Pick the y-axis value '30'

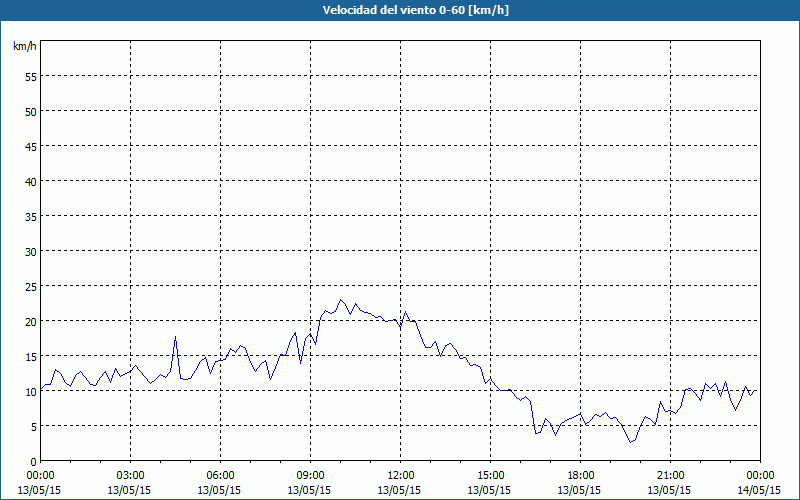coord(31,251)
